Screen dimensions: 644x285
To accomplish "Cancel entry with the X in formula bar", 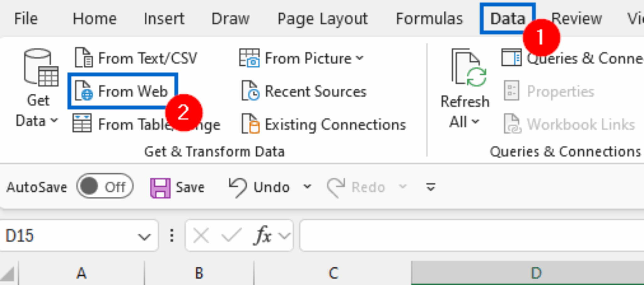I will [x=201, y=235].
